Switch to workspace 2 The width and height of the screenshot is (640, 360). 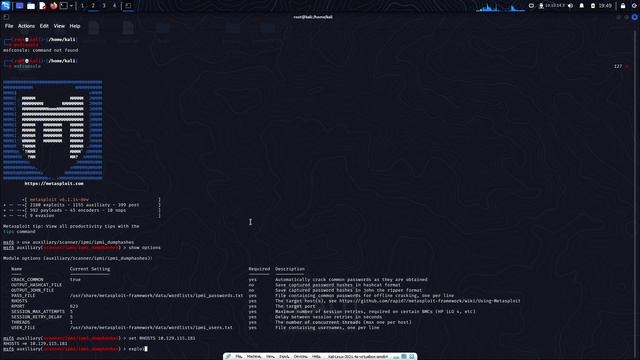click(x=93, y=6)
